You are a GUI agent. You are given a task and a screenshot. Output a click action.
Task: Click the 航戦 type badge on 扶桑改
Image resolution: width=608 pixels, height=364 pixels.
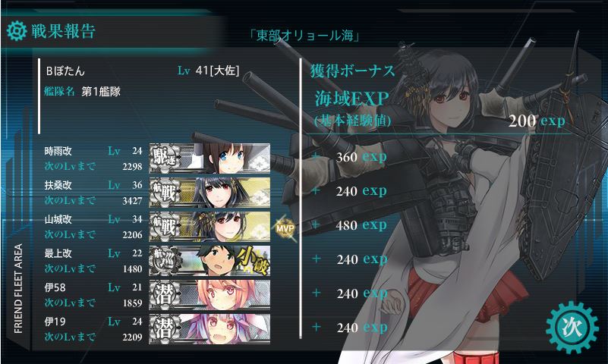[x=165, y=192]
